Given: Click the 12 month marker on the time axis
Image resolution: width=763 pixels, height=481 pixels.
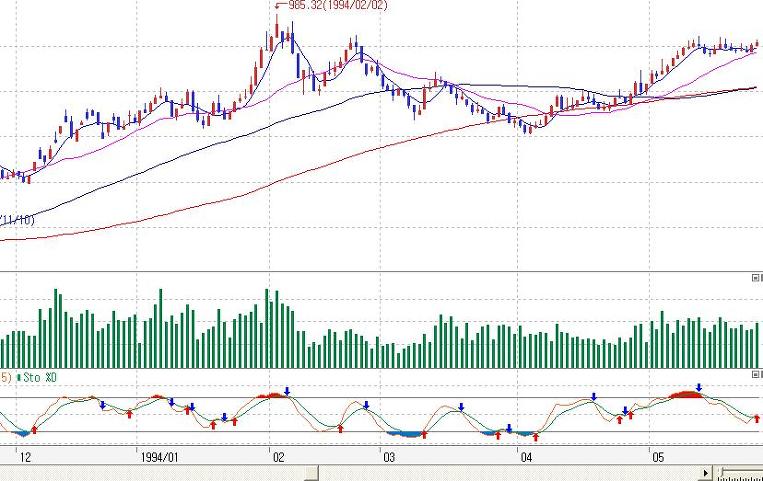Looking at the screenshot, I should click(x=25, y=458).
